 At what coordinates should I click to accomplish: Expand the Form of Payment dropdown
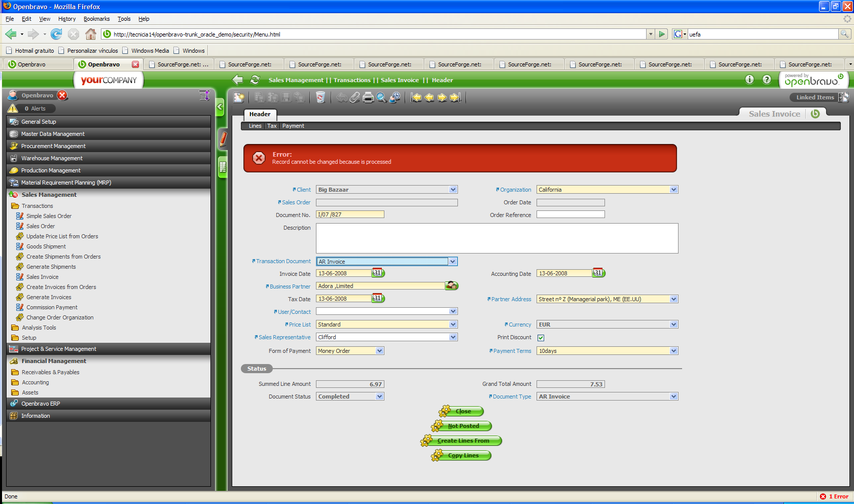(x=379, y=351)
